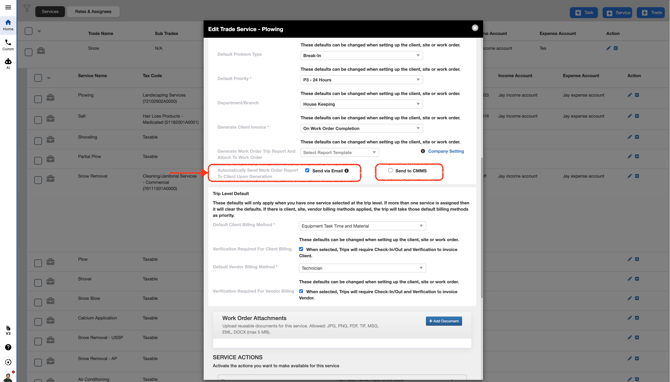This screenshot has height=382, width=670.
Task: Click the filter funnel icon
Action: [27, 9]
